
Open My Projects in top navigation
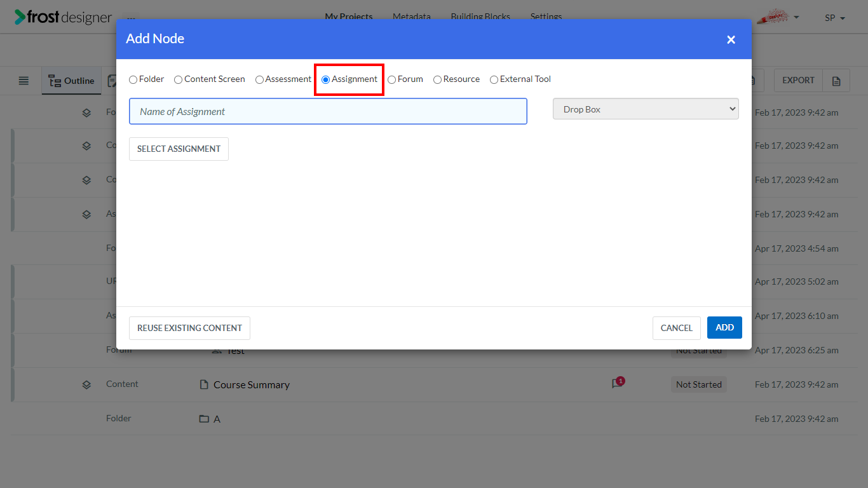[349, 17]
